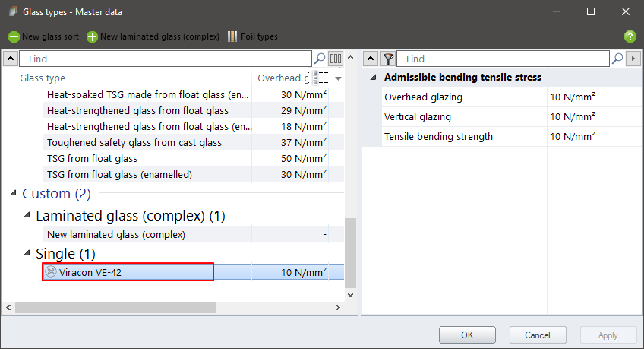The width and height of the screenshot is (644, 349).
Task: Open the column chooser icon beside left search
Action: click(336, 59)
